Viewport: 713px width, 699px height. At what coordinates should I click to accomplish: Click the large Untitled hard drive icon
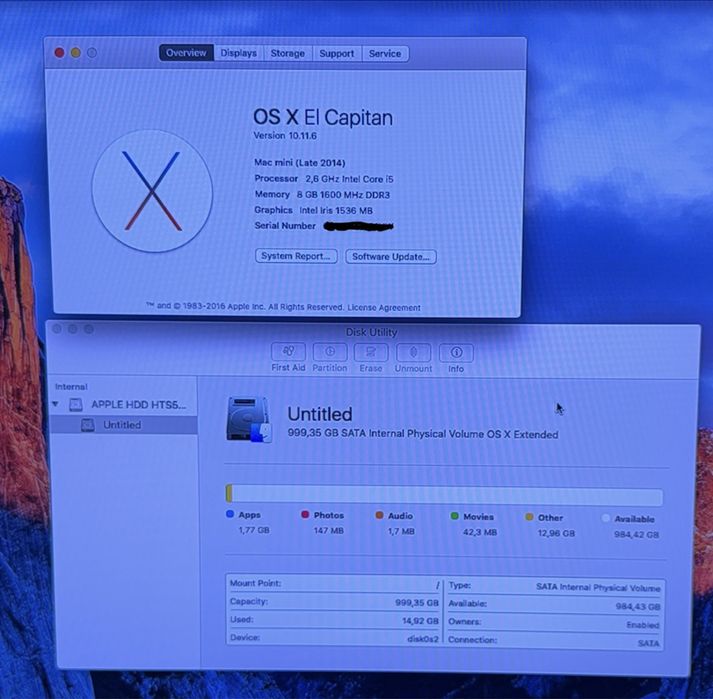[249, 419]
